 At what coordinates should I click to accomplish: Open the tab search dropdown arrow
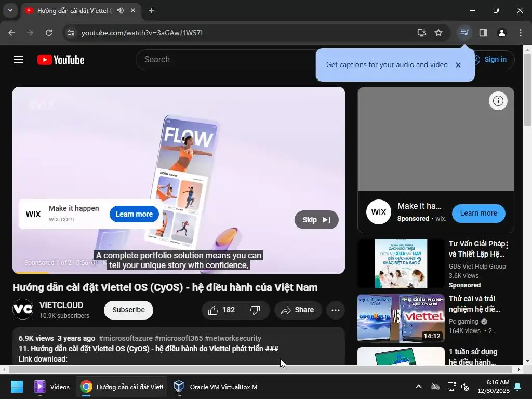point(10,10)
